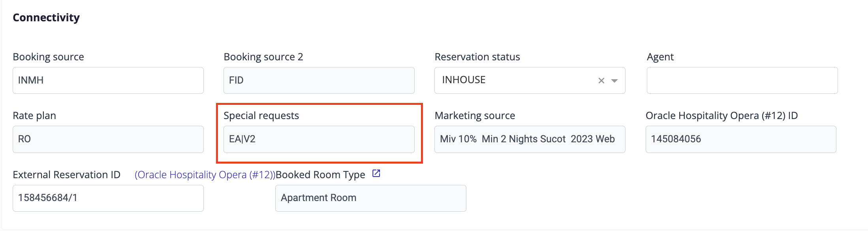The image size is (868, 231).
Task: Click the External Reservation ID field 158456684/1
Action: (x=108, y=198)
